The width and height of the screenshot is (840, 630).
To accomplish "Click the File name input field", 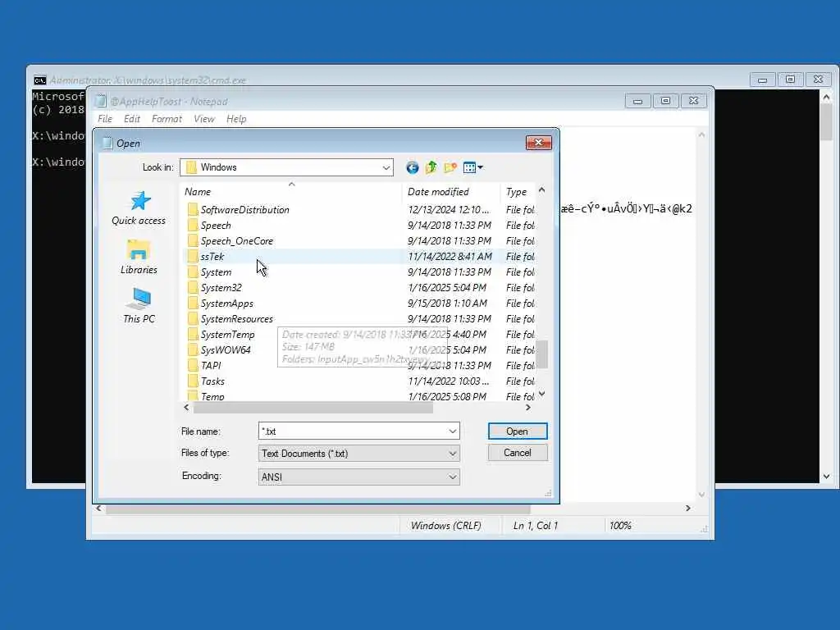I will pos(352,431).
